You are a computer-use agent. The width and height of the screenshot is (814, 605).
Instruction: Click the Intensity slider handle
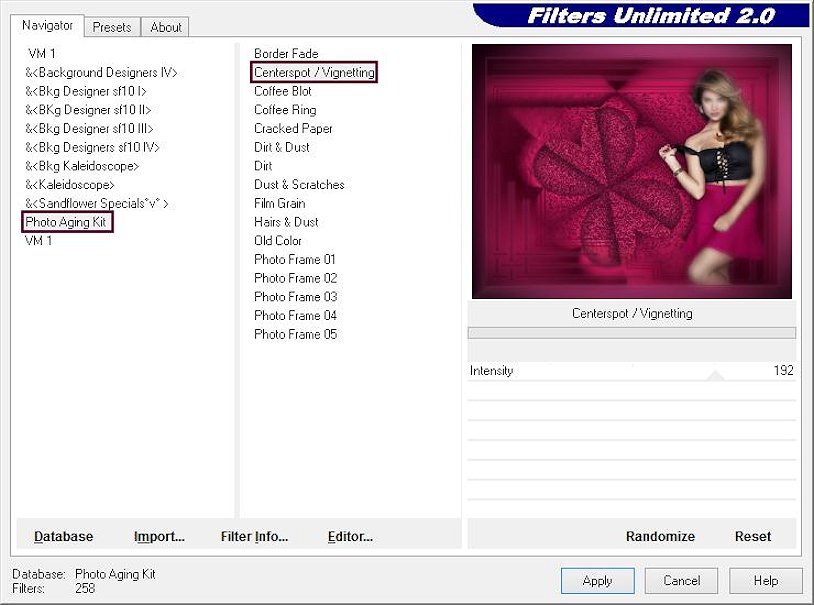pyautogui.click(x=715, y=376)
